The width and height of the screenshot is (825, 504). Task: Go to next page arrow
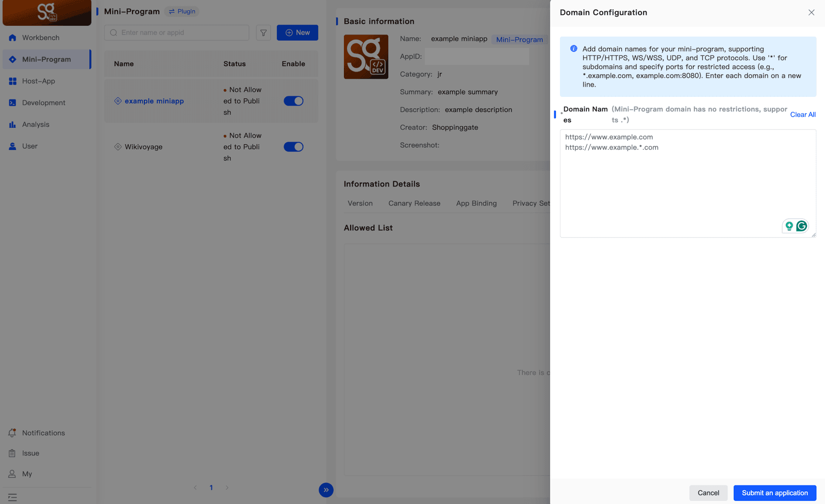(x=227, y=488)
